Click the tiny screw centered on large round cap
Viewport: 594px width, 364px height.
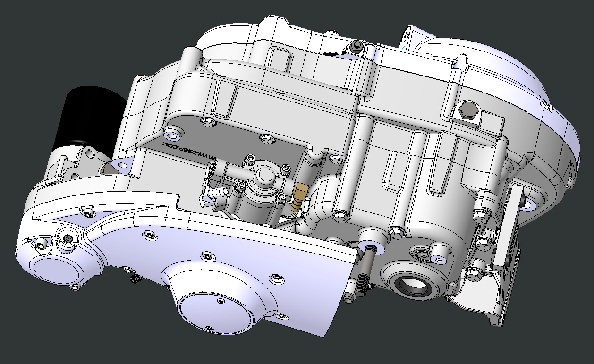tap(219, 301)
